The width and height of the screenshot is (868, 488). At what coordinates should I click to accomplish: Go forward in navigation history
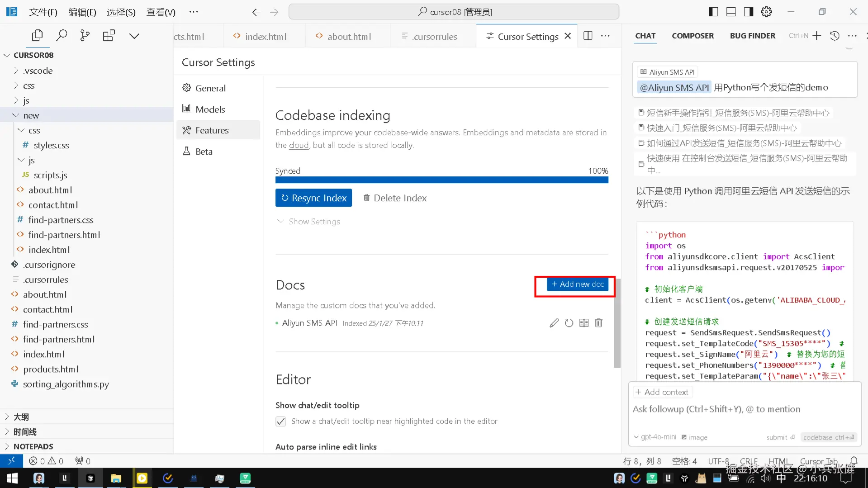274,12
